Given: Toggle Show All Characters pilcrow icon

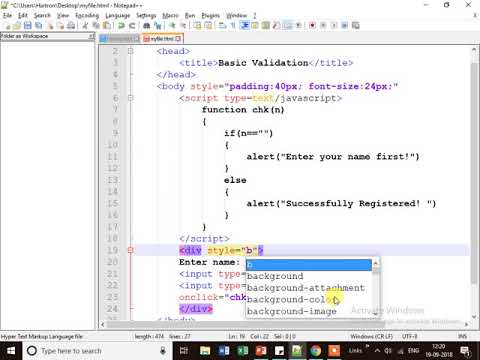Looking at the screenshot, I should tap(233, 25).
